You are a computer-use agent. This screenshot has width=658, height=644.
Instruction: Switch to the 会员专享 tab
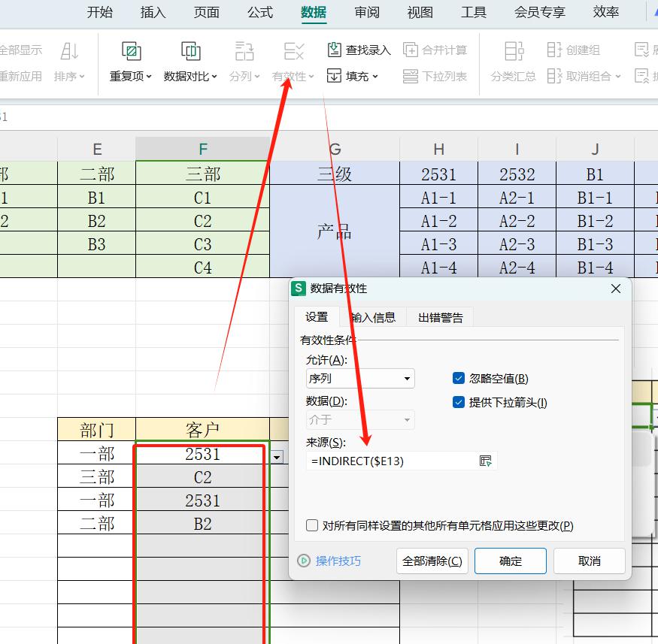tap(540, 13)
